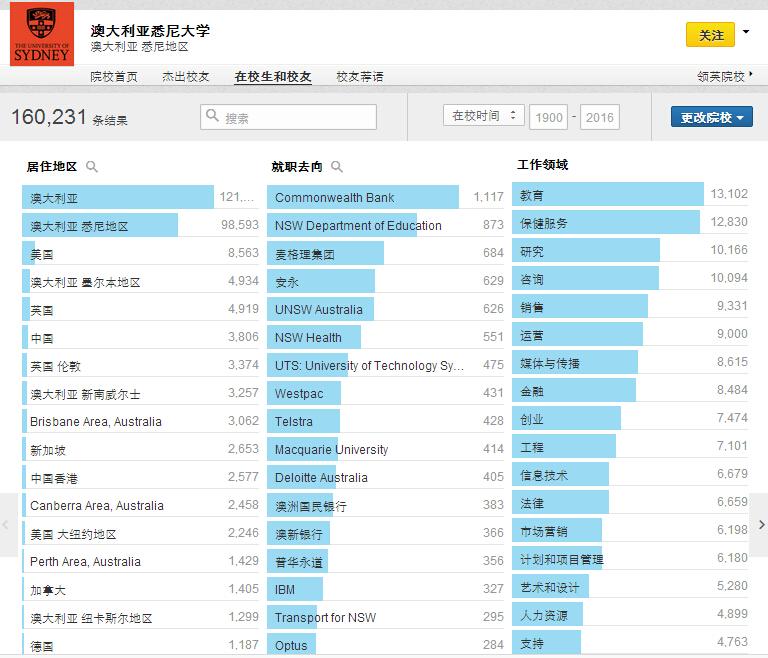This screenshot has height=658, width=768.
Task: Filter by Commonwealth Bank employer
Action: coord(385,197)
